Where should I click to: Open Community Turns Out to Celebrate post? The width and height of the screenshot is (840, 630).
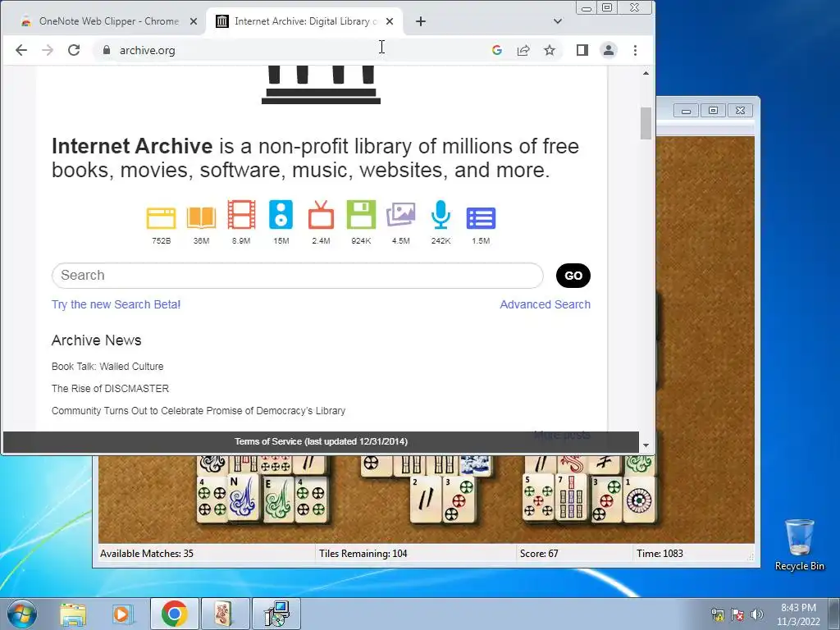point(199,411)
